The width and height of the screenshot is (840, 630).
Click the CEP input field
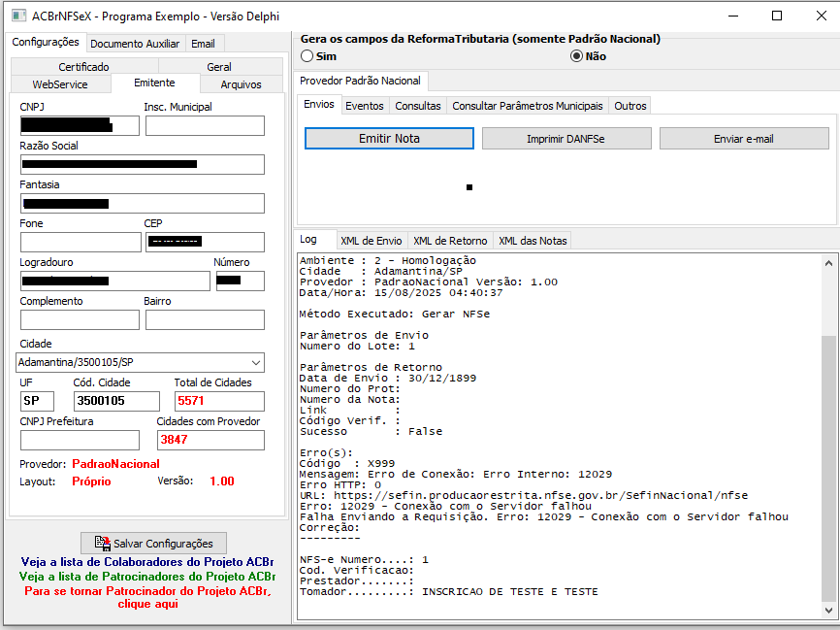[206, 243]
